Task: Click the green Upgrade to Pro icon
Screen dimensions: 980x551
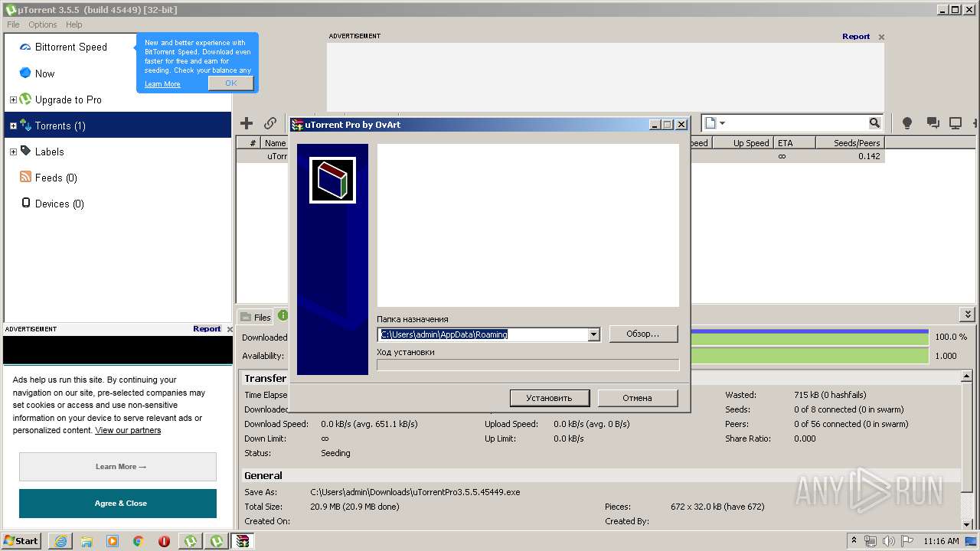Action: [25, 99]
